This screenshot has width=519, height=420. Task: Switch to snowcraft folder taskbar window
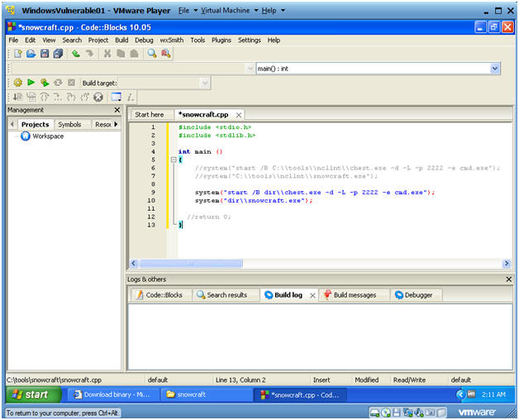coord(205,394)
